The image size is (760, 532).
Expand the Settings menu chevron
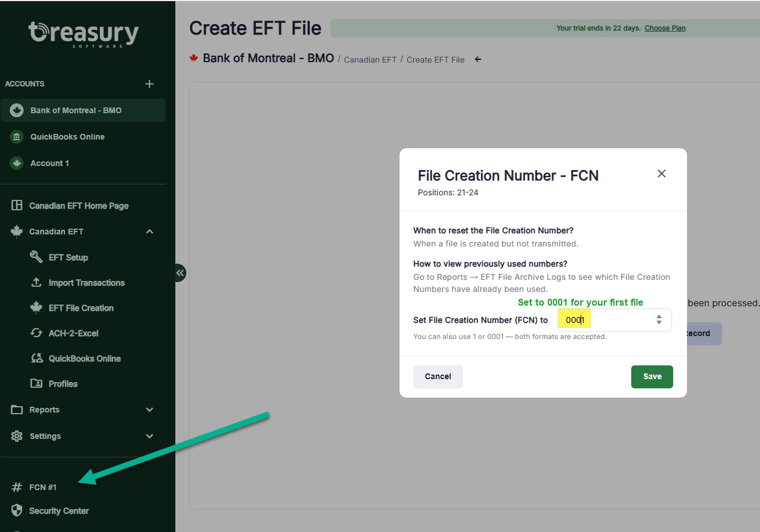(149, 436)
